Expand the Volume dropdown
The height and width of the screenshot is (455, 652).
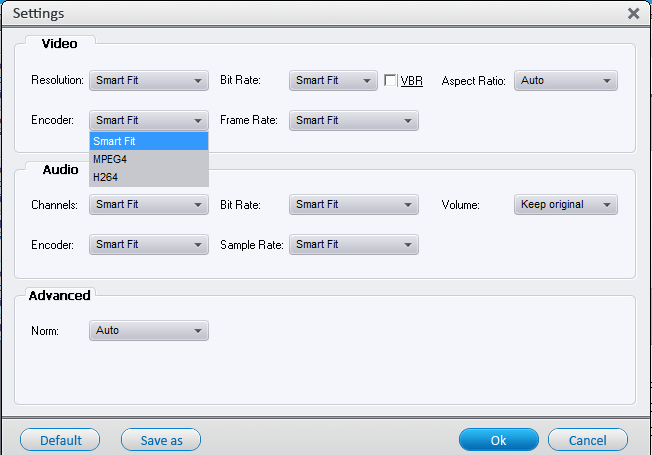click(x=566, y=205)
